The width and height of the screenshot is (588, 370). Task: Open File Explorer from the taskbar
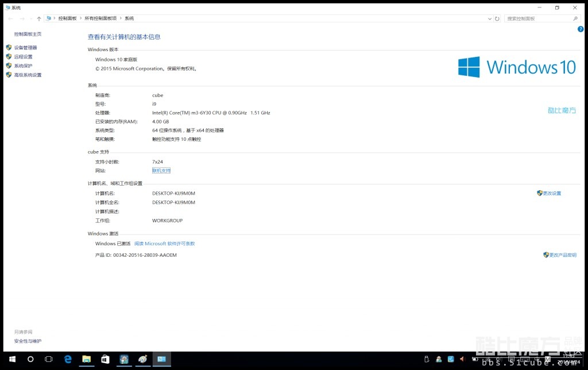(x=86, y=359)
